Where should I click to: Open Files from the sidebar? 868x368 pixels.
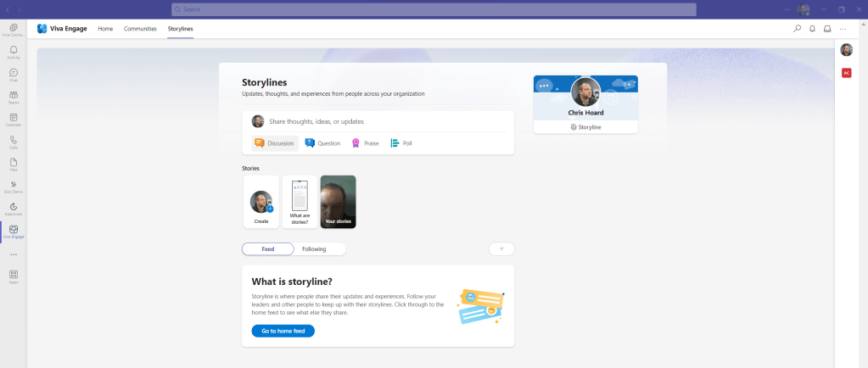click(x=14, y=164)
